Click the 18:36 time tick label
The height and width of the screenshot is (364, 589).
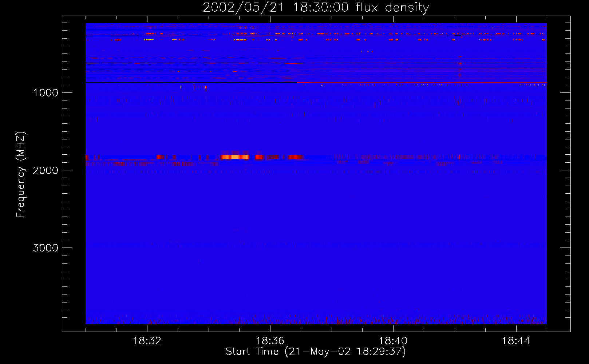tap(270, 341)
